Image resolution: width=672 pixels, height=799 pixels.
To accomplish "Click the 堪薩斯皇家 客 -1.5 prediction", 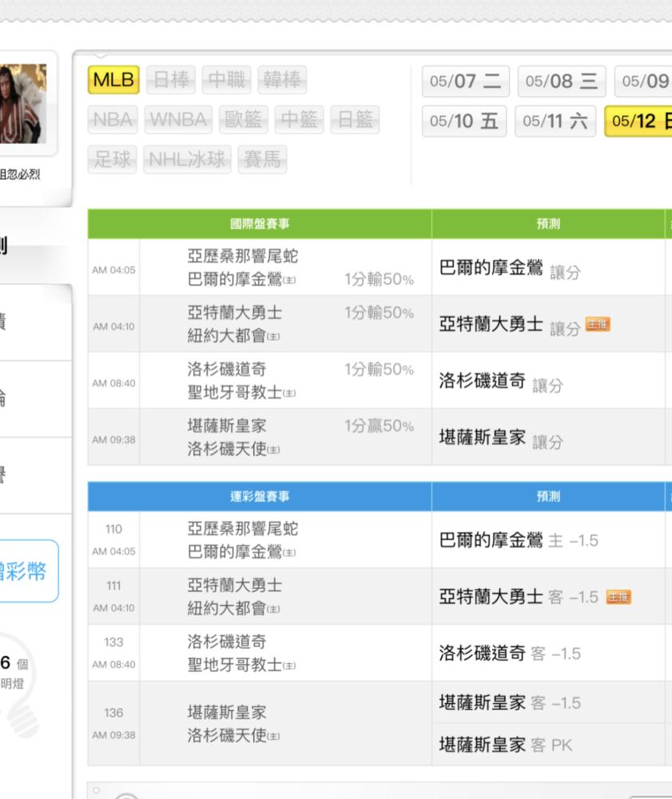I will coord(510,703).
